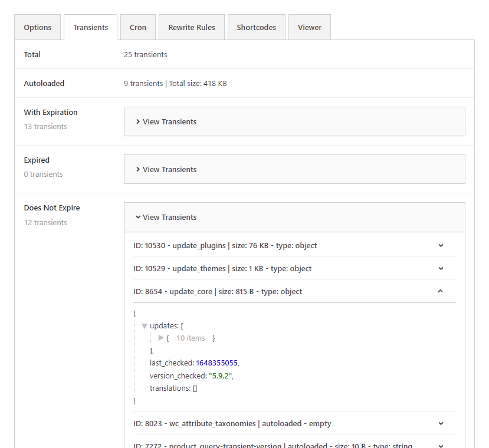Go to the Viewer tab
489x448 pixels.
point(310,28)
